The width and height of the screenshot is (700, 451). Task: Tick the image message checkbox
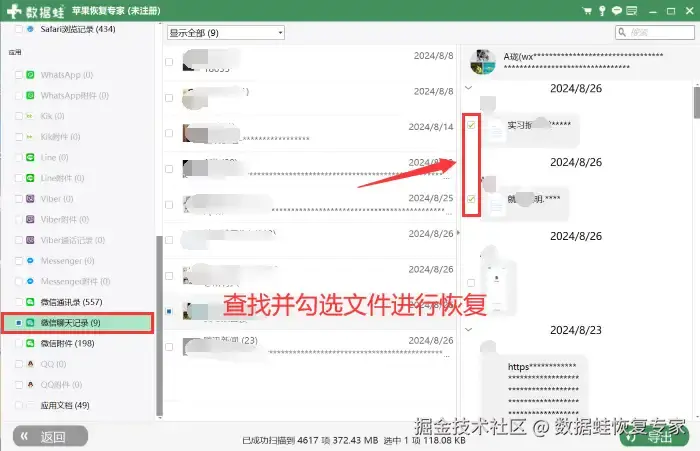(471, 283)
